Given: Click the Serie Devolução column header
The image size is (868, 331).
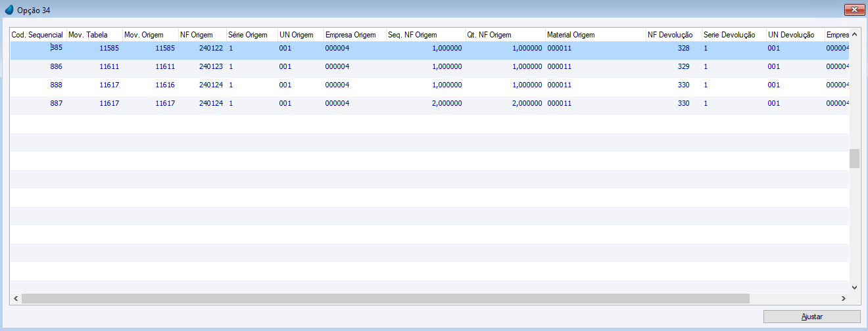Looking at the screenshot, I should point(734,35).
